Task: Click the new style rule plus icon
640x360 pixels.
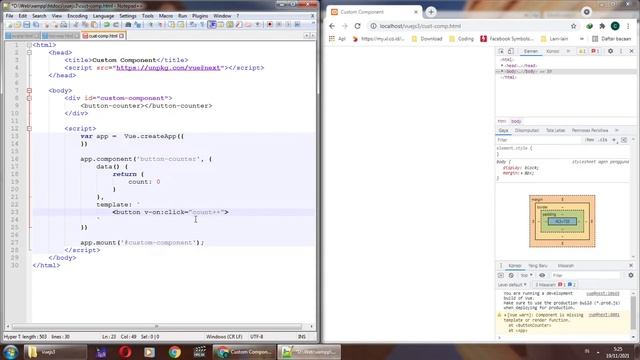Action: pyautogui.click(x=614, y=140)
